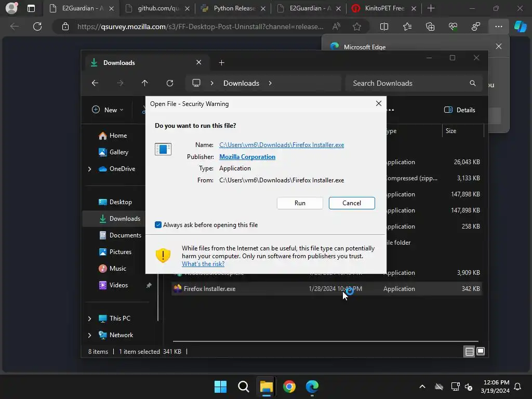This screenshot has height=399, width=532.
Task: Switch to the Python Release browser tab
Action: coord(233,8)
